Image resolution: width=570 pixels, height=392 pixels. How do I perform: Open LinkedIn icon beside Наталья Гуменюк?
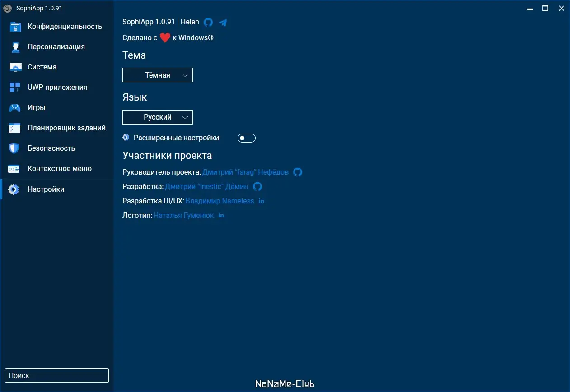click(221, 215)
